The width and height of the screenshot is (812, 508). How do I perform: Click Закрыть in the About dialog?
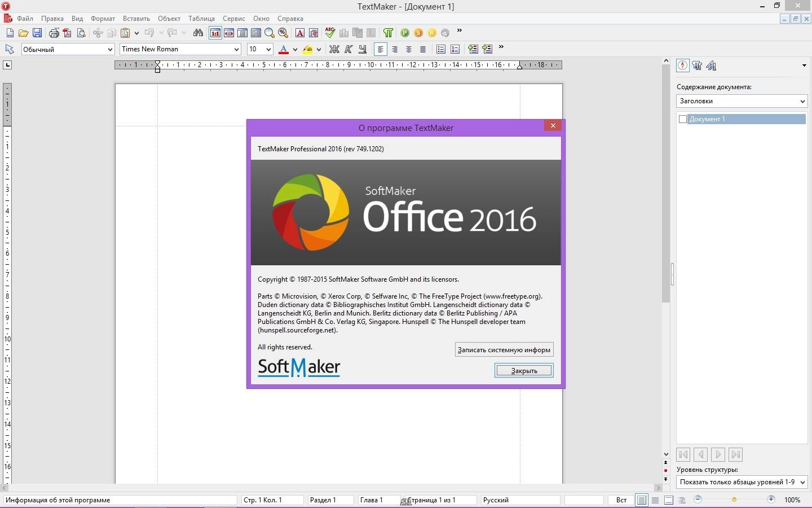(x=524, y=371)
